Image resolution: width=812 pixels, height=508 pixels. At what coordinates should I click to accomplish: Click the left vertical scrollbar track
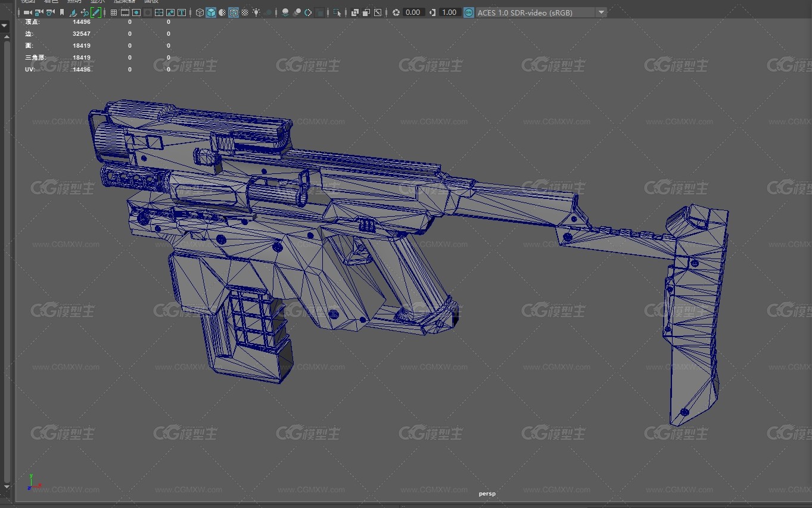7,262
